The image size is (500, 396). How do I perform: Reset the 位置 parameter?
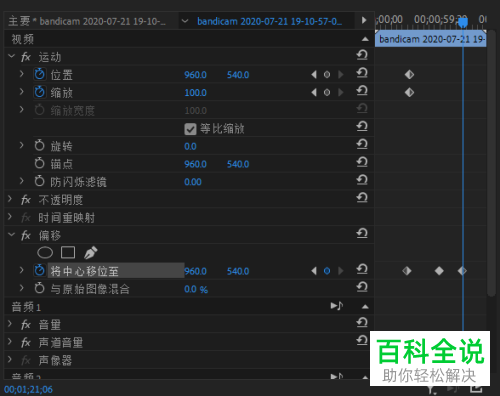pos(362,73)
